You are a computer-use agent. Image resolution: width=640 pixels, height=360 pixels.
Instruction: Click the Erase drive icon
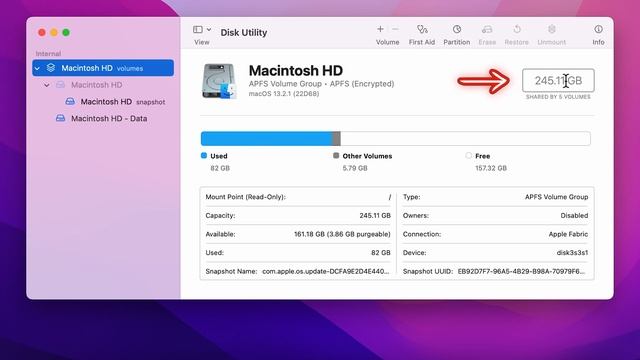pyautogui.click(x=487, y=29)
